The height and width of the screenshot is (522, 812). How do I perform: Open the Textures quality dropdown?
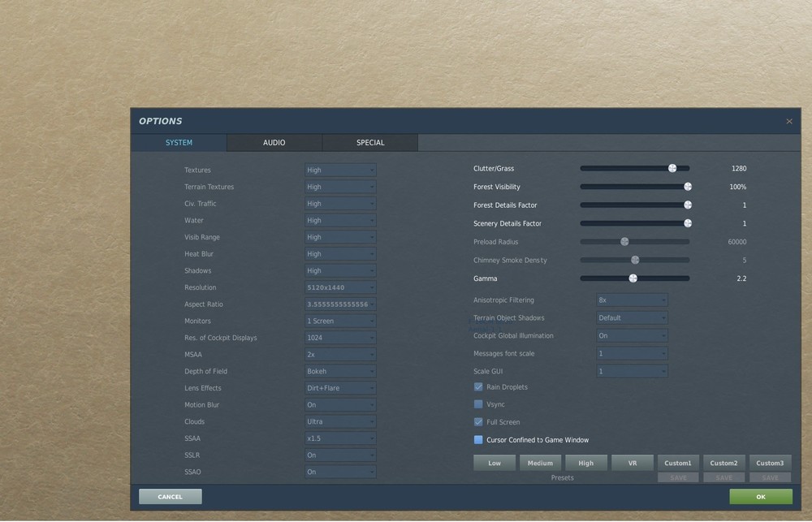click(339, 170)
